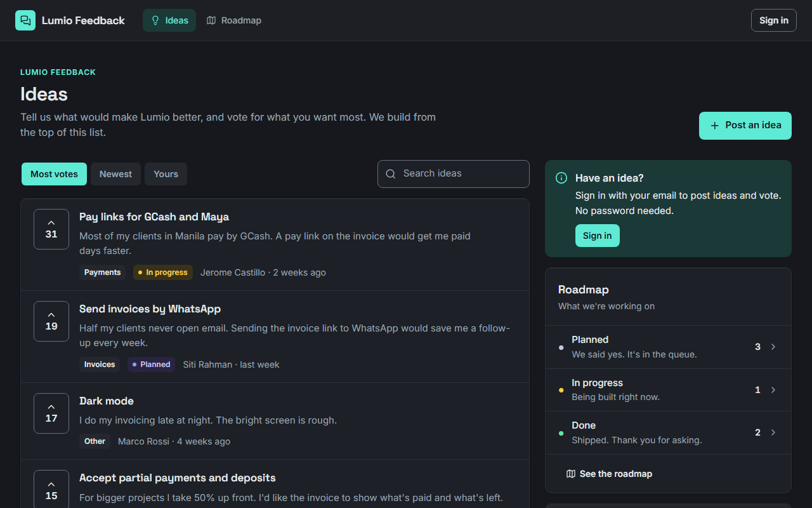Click the text 'We said yes. It's in the queue.'

point(634,354)
